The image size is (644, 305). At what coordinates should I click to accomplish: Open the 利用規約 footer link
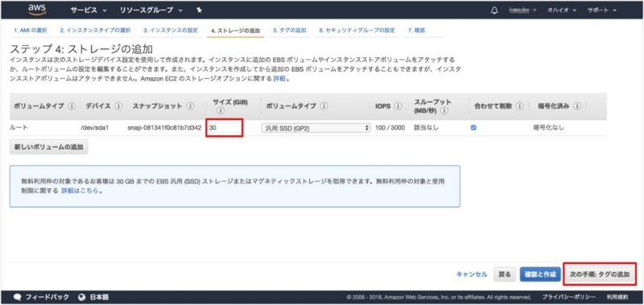[x=617, y=297]
